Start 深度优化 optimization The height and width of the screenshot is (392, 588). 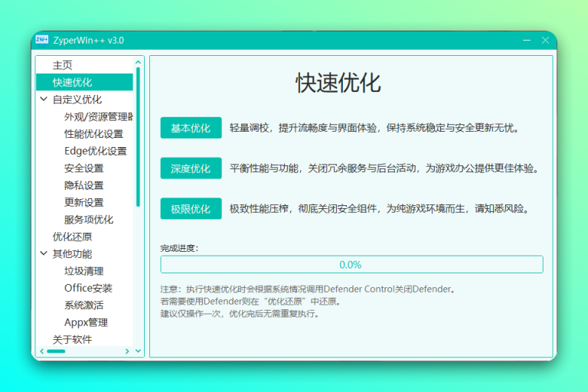(191, 168)
